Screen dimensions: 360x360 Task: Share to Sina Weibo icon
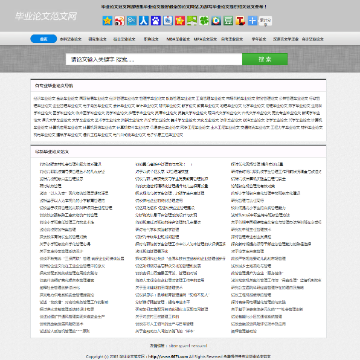click(119, 21)
